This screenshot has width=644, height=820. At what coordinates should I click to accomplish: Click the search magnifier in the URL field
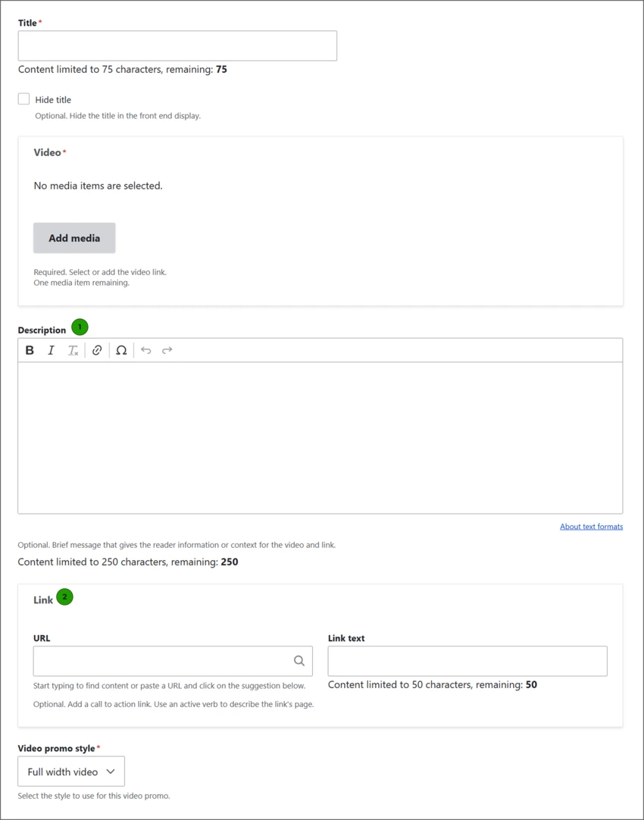(299, 661)
